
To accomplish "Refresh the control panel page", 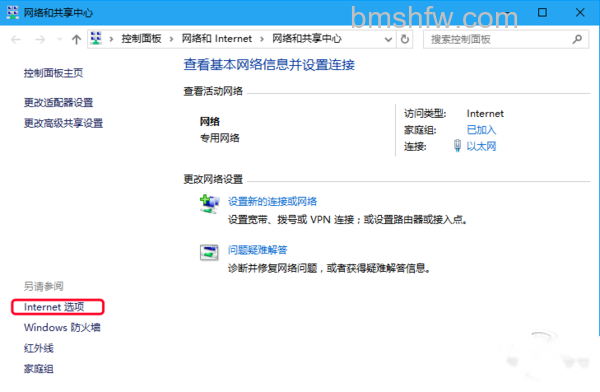I will 405,39.
